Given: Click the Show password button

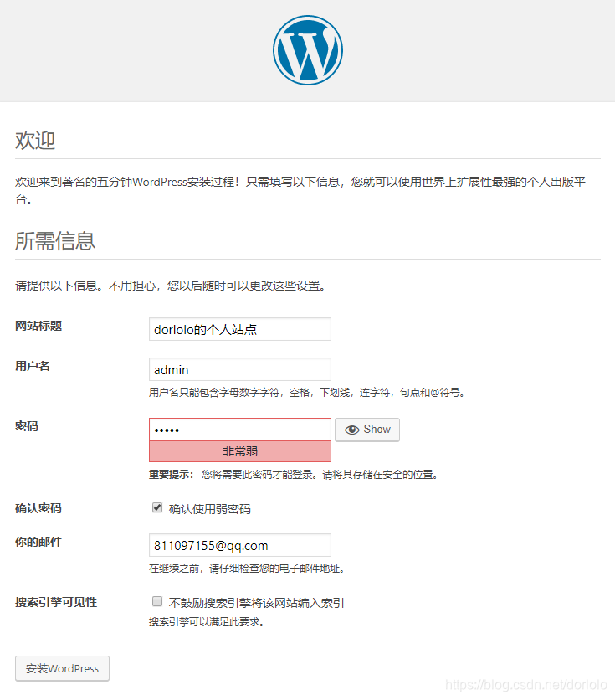Looking at the screenshot, I should [367, 430].
